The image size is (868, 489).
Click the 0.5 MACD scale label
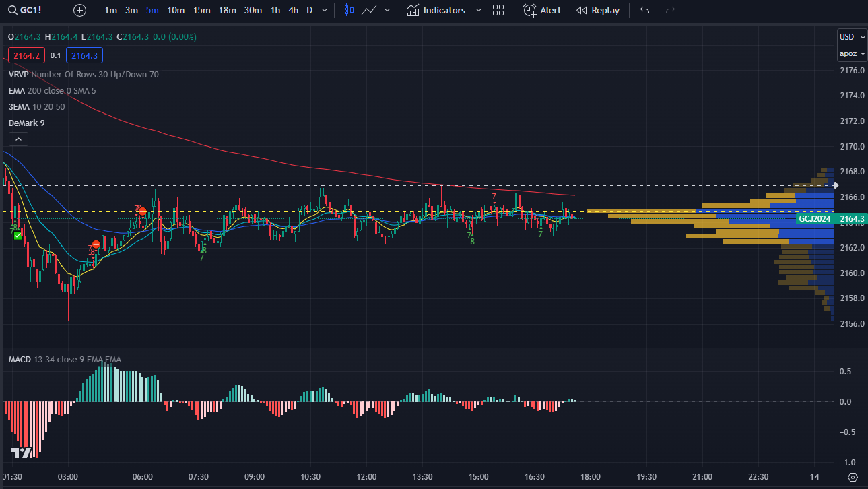coord(844,372)
